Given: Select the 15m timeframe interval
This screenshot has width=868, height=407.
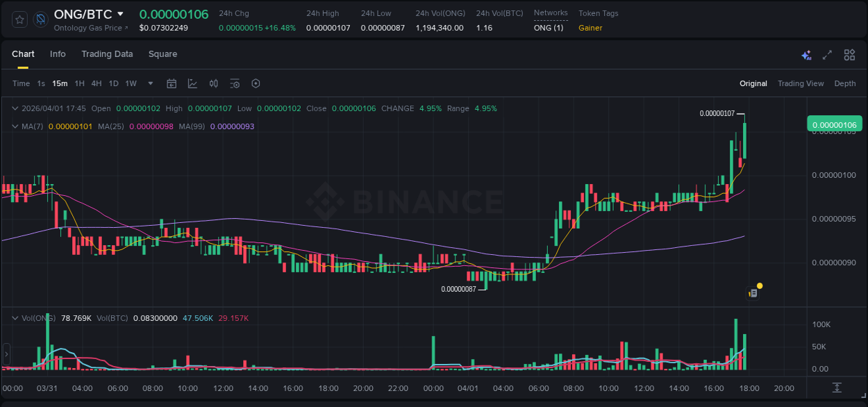Looking at the screenshot, I should (x=60, y=83).
